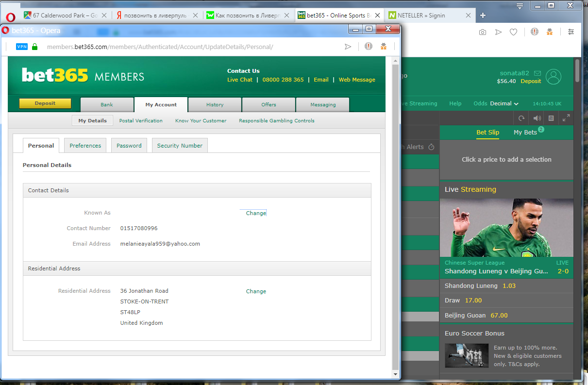Open the messages envelope next to sonata82
This screenshot has height=385, width=588.
coord(537,73)
